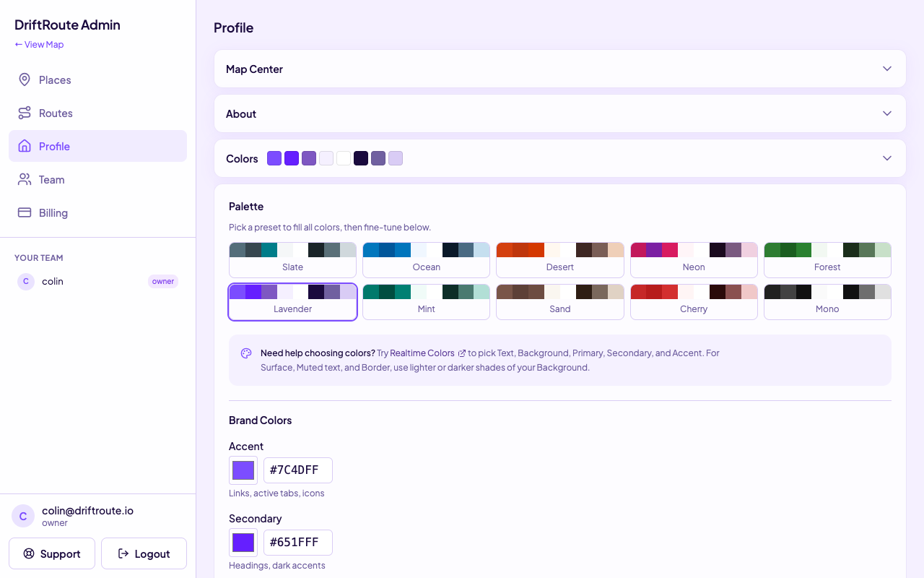Open the Billing page
Viewport: 924px width, 578px height.
pos(97,212)
